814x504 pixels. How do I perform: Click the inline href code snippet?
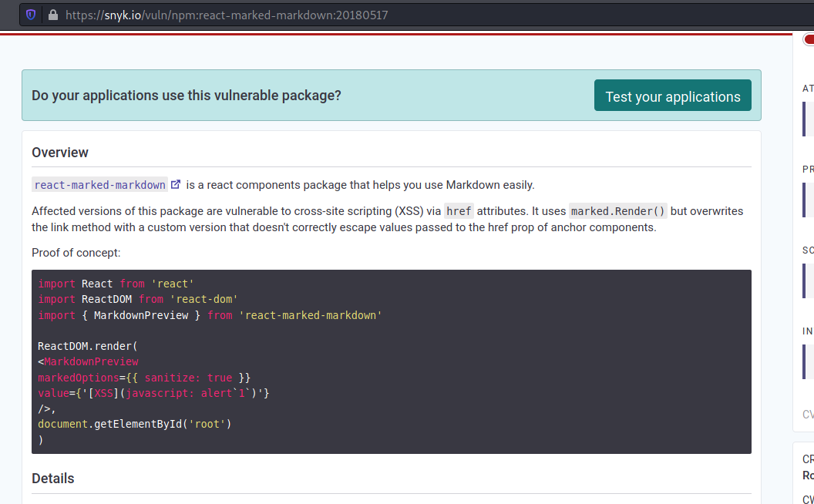[x=459, y=211]
